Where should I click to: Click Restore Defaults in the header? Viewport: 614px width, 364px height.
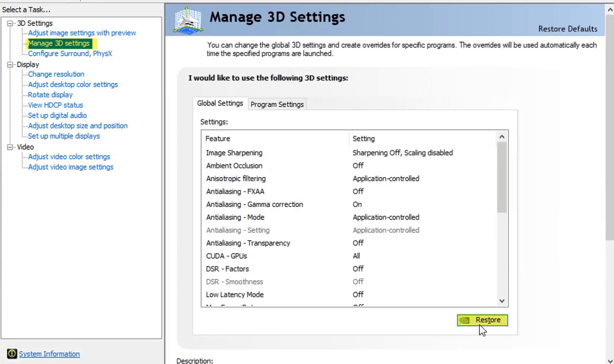(568, 29)
